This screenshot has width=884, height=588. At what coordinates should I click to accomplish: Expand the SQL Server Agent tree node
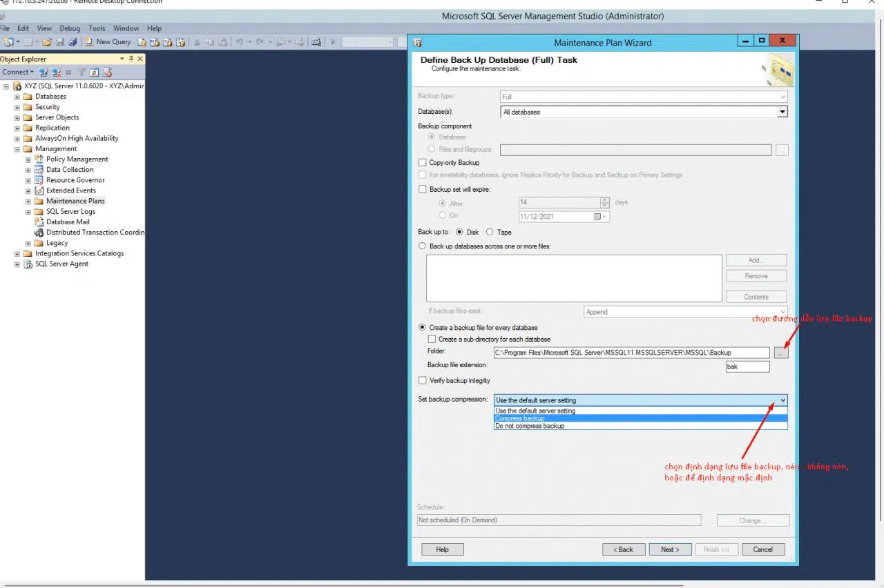(x=17, y=264)
